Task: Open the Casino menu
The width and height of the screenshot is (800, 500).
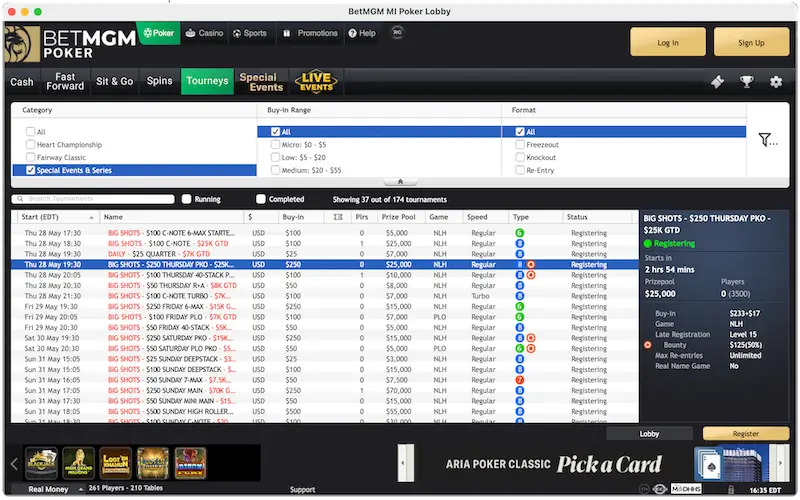Action: click(205, 33)
